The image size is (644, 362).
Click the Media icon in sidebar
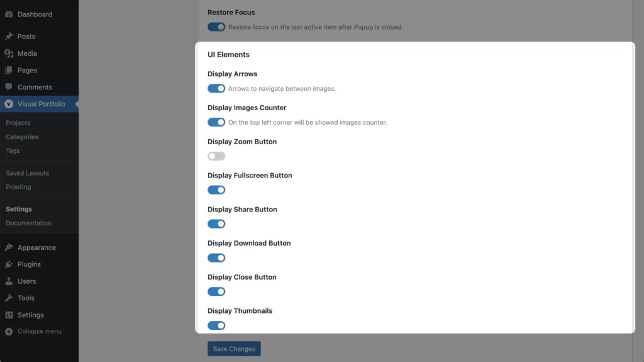click(x=9, y=54)
